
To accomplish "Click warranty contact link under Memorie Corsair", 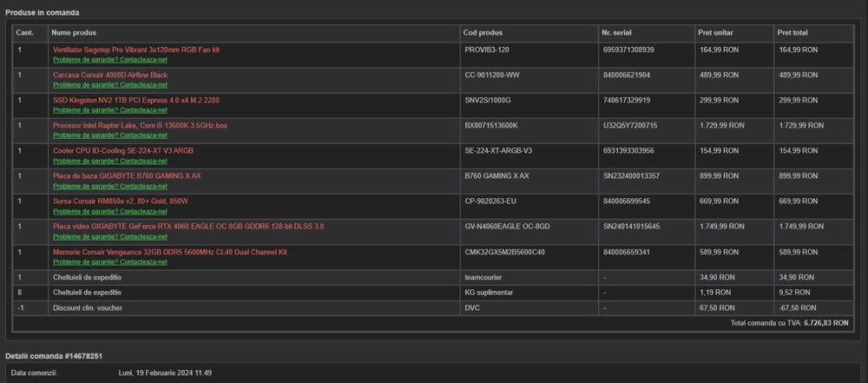I will [x=110, y=262].
